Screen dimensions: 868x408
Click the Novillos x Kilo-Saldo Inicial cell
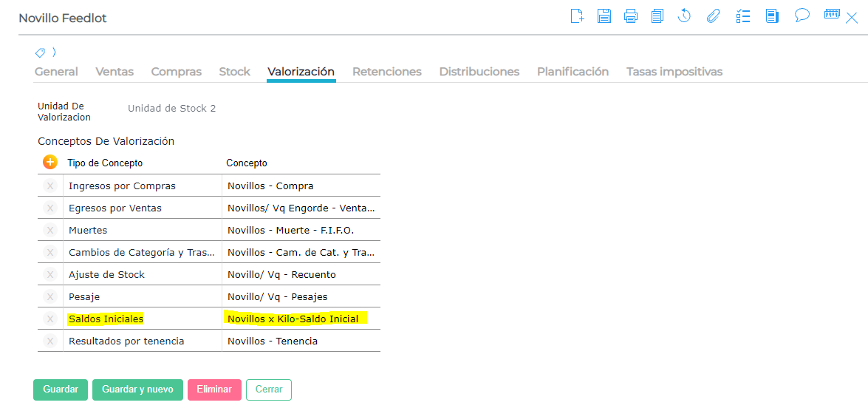point(301,319)
